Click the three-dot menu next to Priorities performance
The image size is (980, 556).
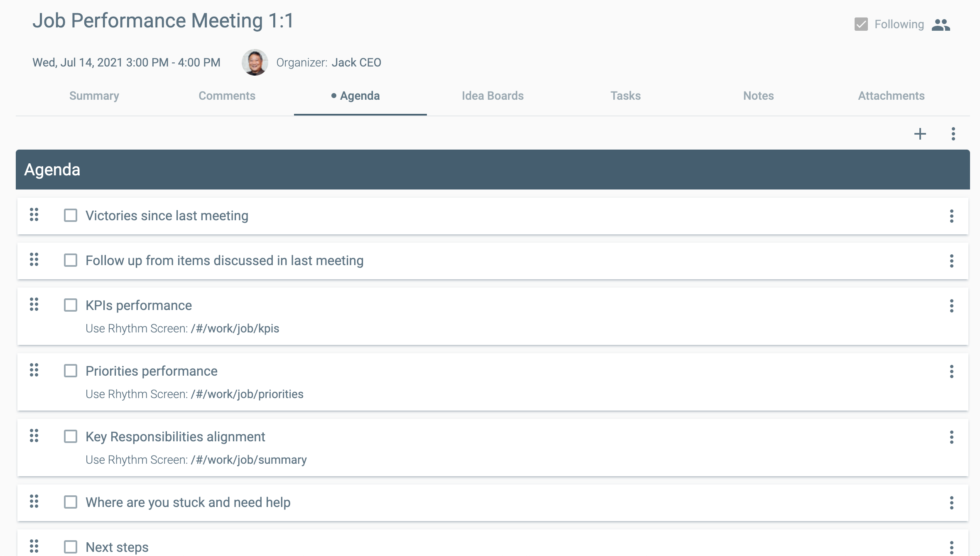click(952, 371)
